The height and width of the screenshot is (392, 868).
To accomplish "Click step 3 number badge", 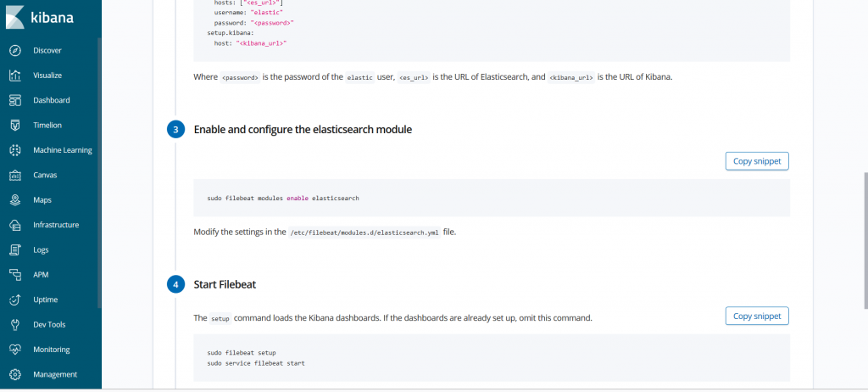I will 175,131.
